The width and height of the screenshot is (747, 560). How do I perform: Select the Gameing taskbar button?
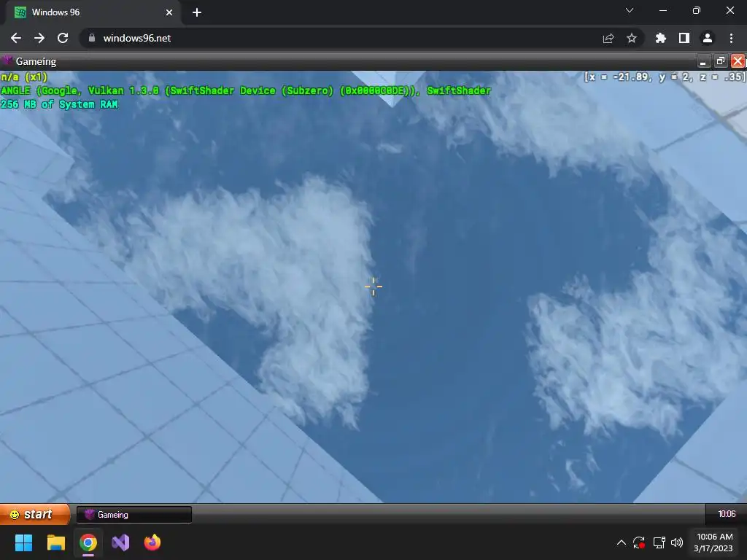pos(134,514)
